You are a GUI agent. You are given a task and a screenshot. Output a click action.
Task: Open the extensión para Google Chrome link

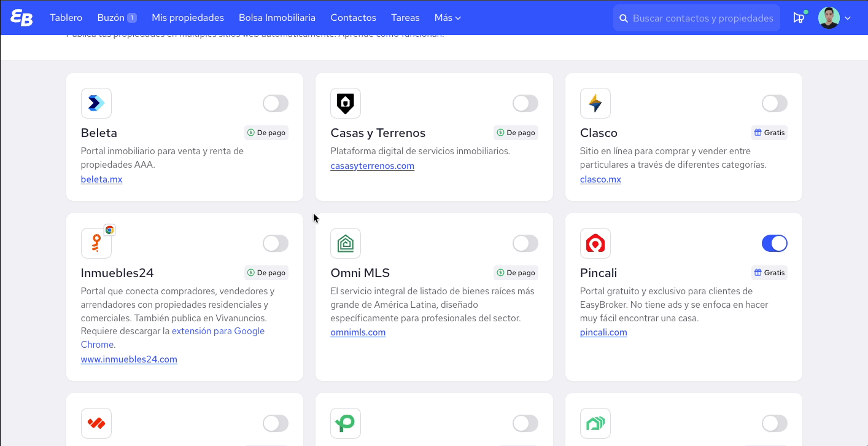(218, 331)
